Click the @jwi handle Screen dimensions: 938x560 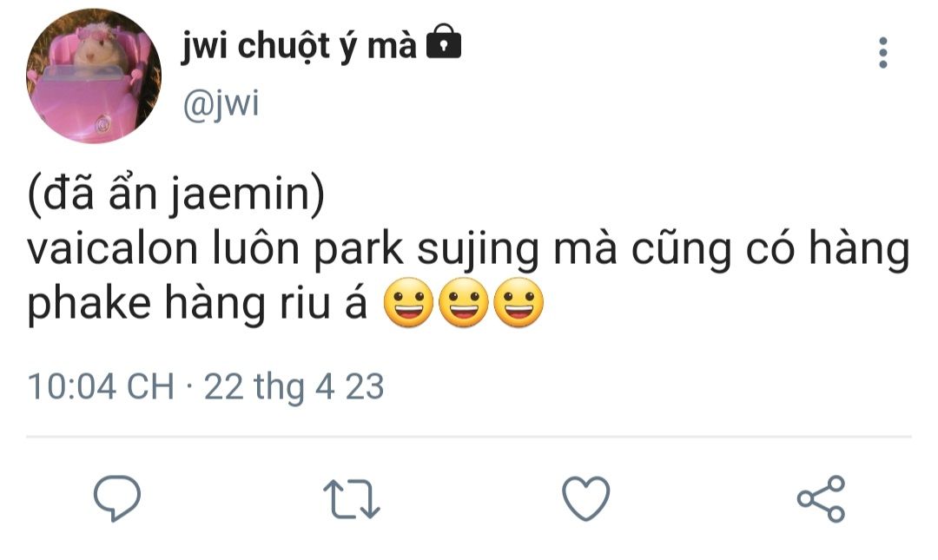pos(221,104)
